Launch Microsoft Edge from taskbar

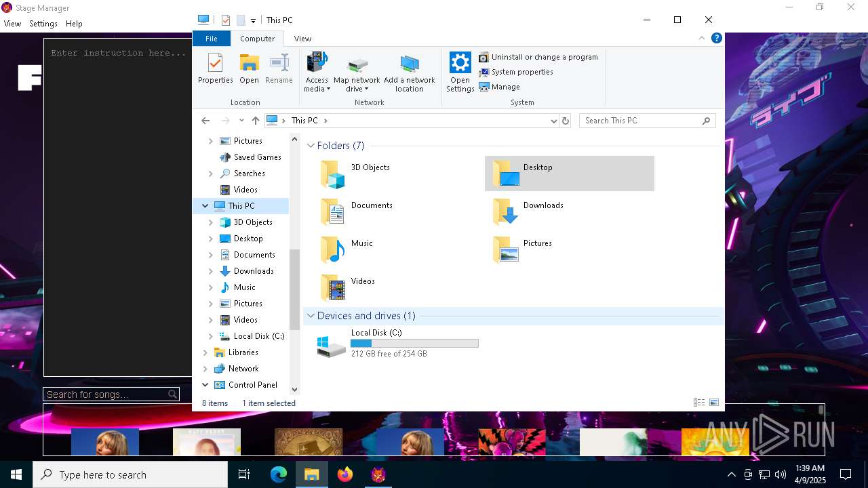(279, 474)
